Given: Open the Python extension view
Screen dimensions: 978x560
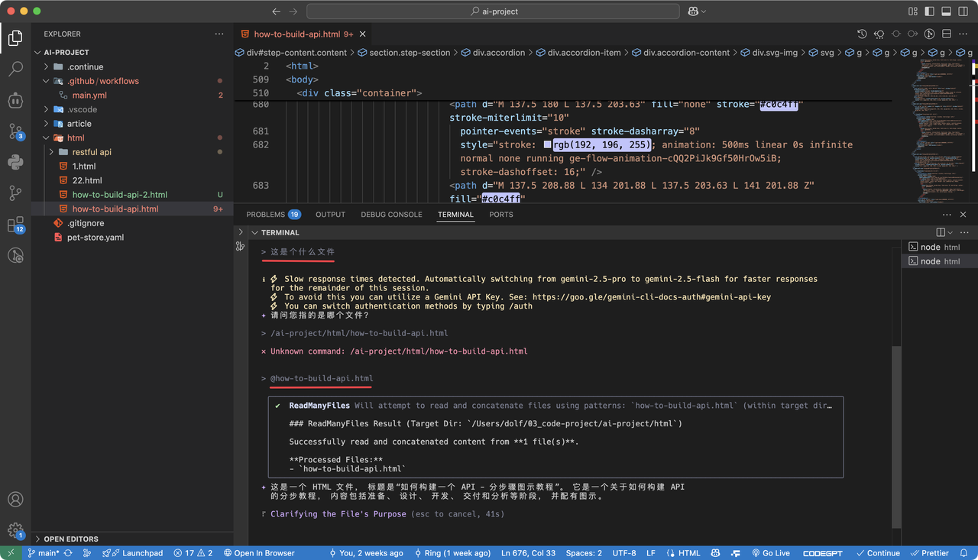Looking at the screenshot, I should pos(15,162).
